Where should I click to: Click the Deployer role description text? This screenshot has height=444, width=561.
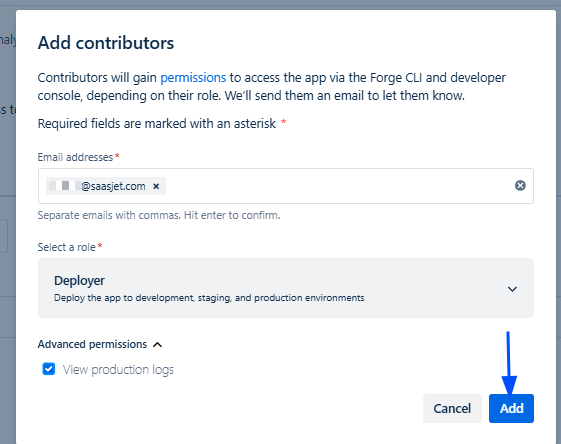(x=209, y=298)
